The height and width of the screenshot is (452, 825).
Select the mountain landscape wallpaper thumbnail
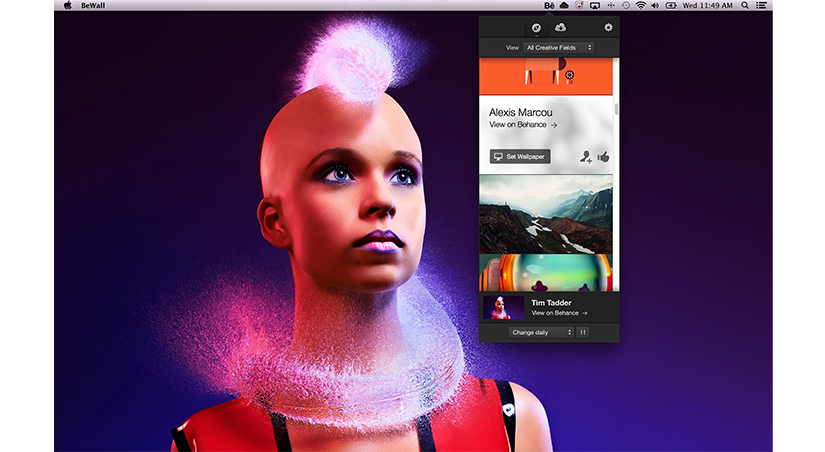point(546,214)
